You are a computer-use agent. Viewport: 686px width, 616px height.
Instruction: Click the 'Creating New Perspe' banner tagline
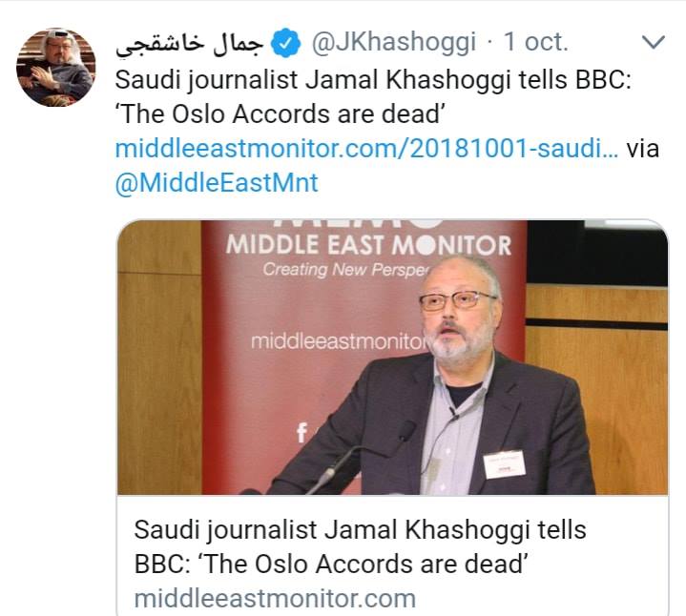pos(346,269)
